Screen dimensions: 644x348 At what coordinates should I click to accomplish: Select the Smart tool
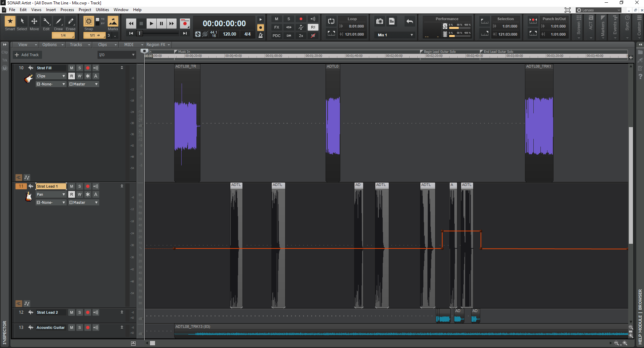pyautogui.click(x=10, y=22)
